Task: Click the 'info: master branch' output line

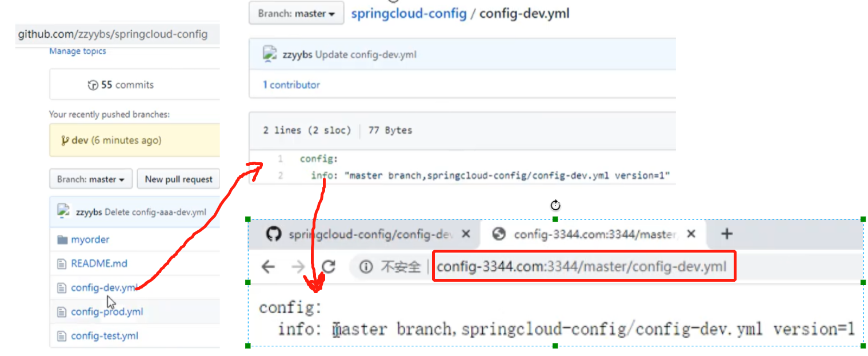Action: click(566, 329)
